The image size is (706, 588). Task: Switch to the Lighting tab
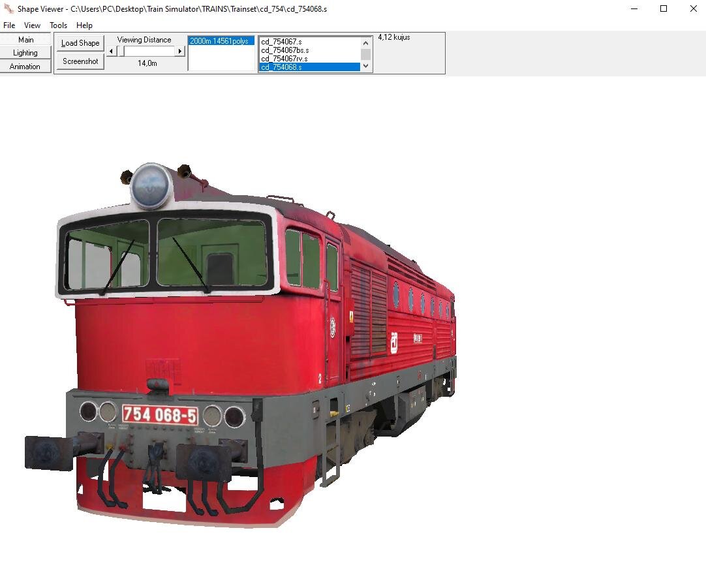pos(25,53)
